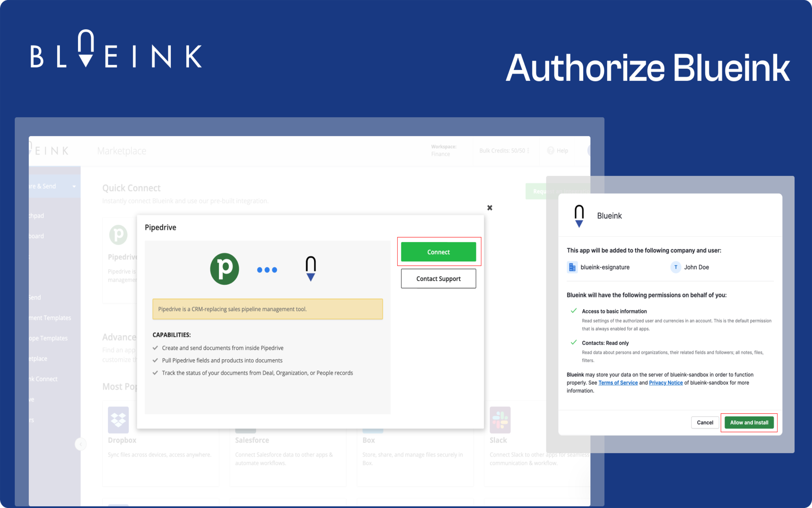Cancel the Blueink authorization dialog
This screenshot has width=812, height=508.
coord(704,422)
